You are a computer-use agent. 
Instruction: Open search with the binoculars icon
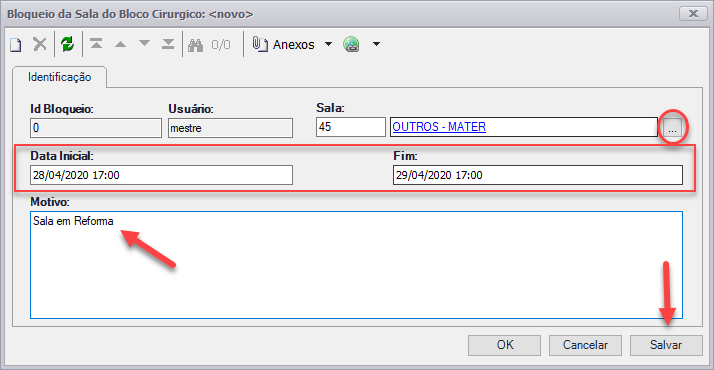pos(195,45)
